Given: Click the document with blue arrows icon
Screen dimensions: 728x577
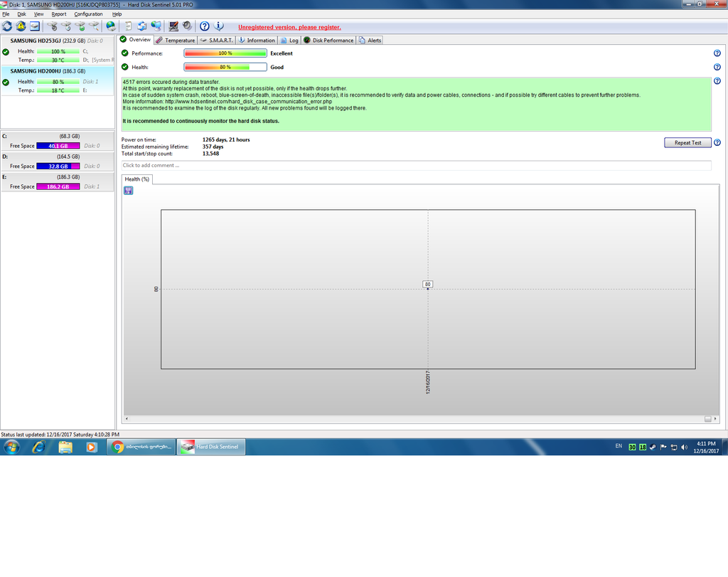Looking at the screenshot, I should point(142,26).
